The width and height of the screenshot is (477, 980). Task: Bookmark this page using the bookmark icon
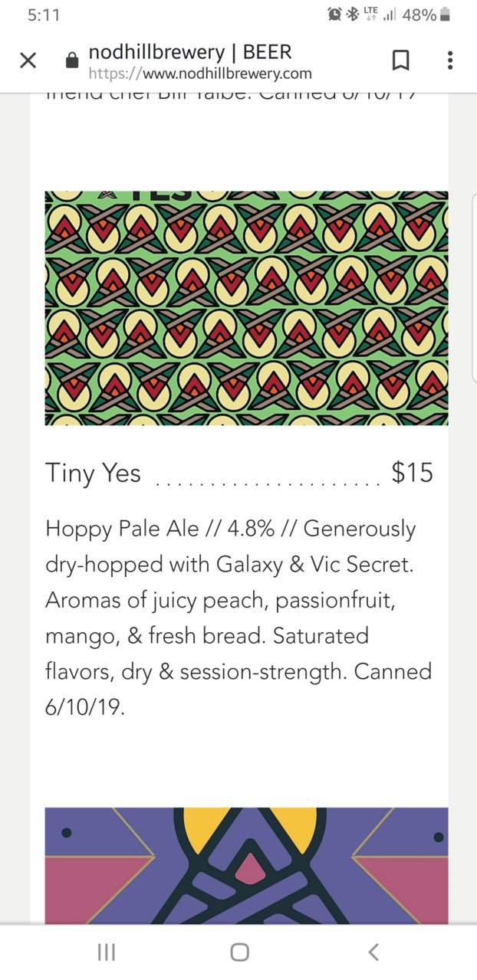coord(401,61)
